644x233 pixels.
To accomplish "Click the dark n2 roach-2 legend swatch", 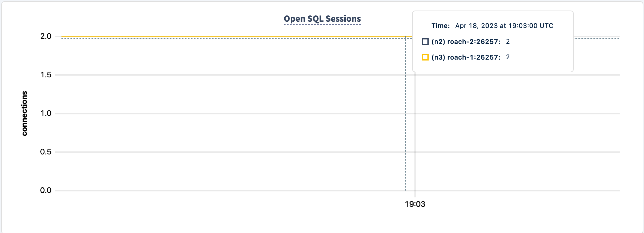I will pyautogui.click(x=425, y=42).
